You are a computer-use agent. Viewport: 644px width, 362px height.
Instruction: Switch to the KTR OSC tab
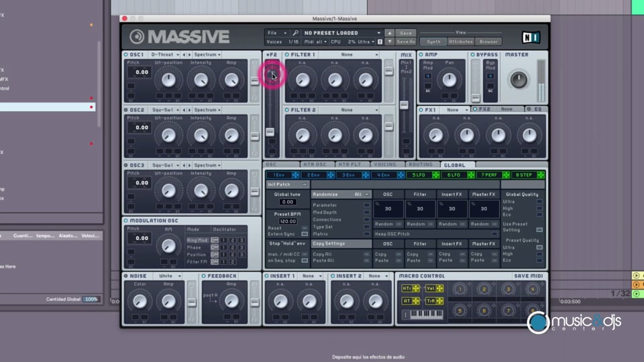click(x=316, y=165)
